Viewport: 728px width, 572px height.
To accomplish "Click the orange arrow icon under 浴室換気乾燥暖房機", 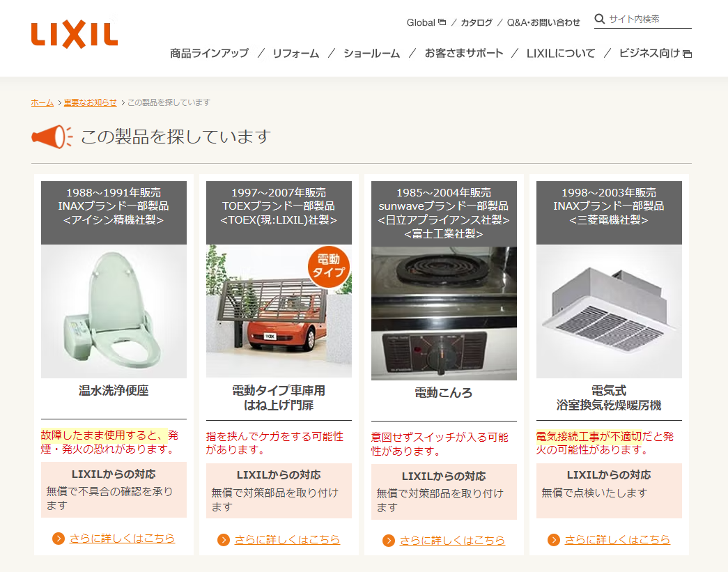I will pos(553,539).
